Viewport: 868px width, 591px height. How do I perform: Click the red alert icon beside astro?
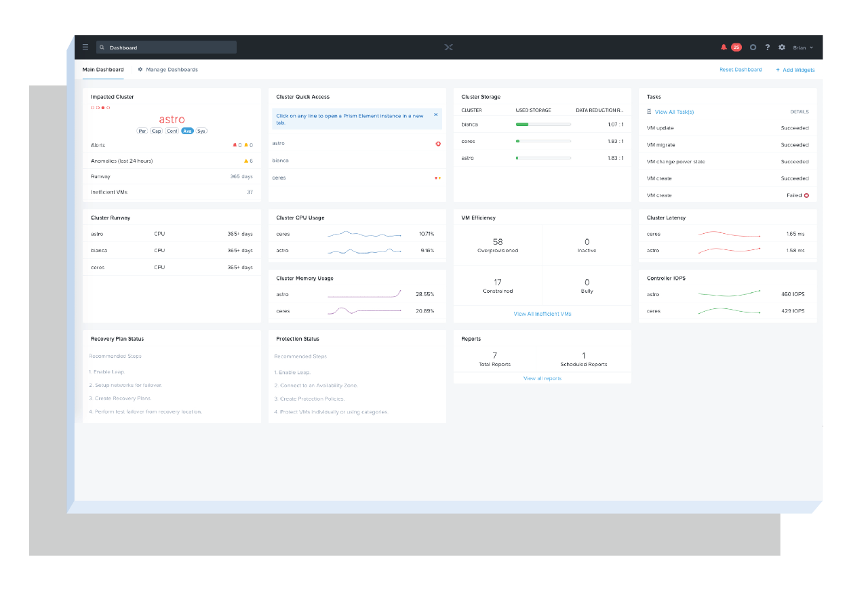pos(437,144)
